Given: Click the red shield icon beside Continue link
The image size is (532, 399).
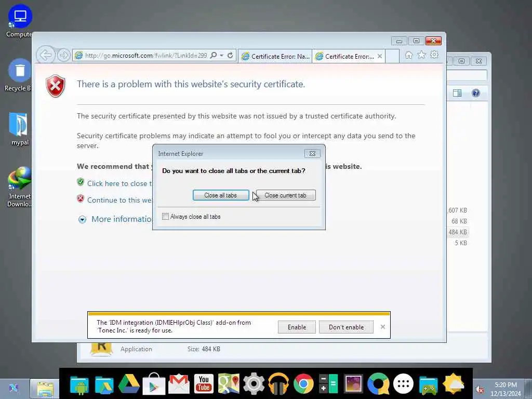Looking at the screenshot, I should (81, 198).
